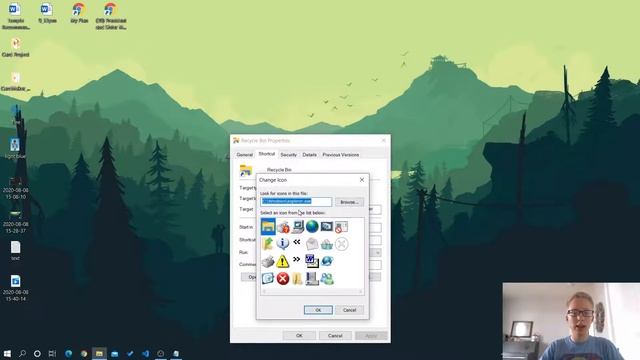Screen dimensions: 640x360
Task: Switch to the Shortcut tab
Action: click(x=267, y=154)
